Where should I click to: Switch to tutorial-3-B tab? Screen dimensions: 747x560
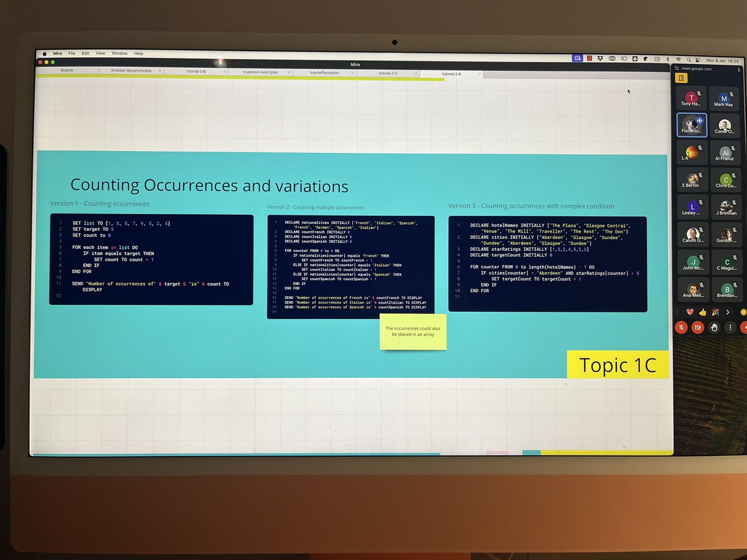pos(196,72)
